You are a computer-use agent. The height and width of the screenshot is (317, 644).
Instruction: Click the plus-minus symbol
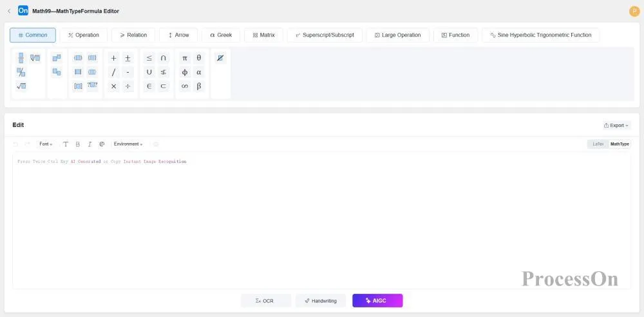pos(128,58)
